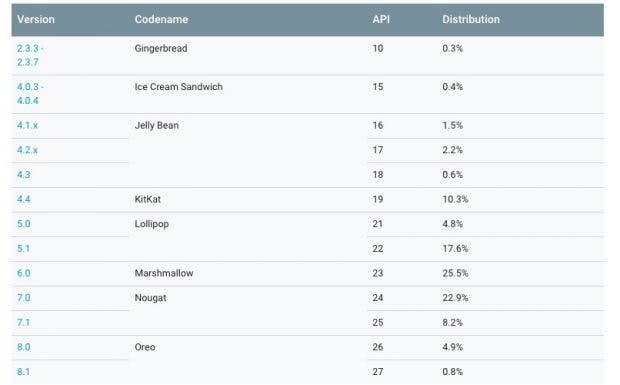620x385 pixels.
Task: Select the Gingerbread codename cell
Action: click(161, 48)
